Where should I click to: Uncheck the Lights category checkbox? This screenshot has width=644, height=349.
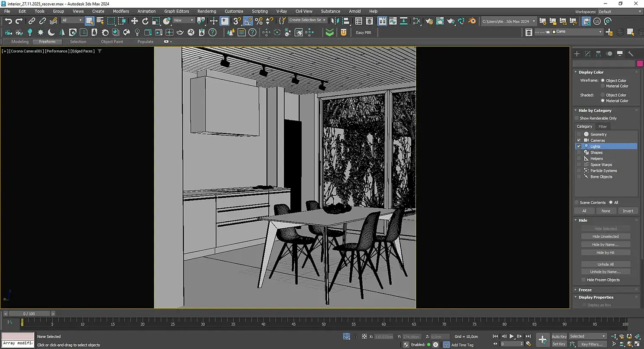click(579, 146)
